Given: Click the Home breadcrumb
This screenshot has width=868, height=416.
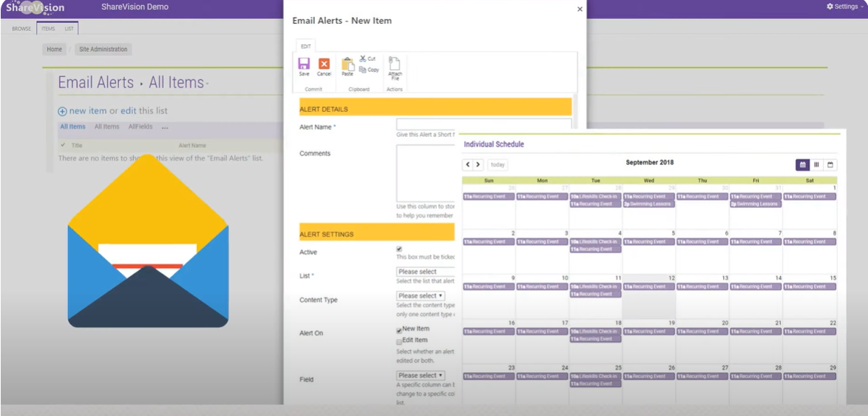Looking at the screenshot, I should pyautogui.click(x=54, y=50).
